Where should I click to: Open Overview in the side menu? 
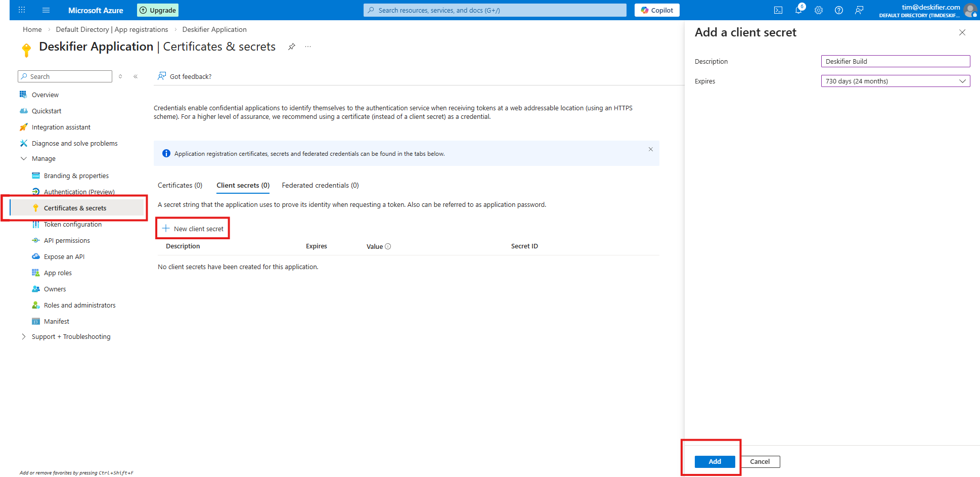45,95
